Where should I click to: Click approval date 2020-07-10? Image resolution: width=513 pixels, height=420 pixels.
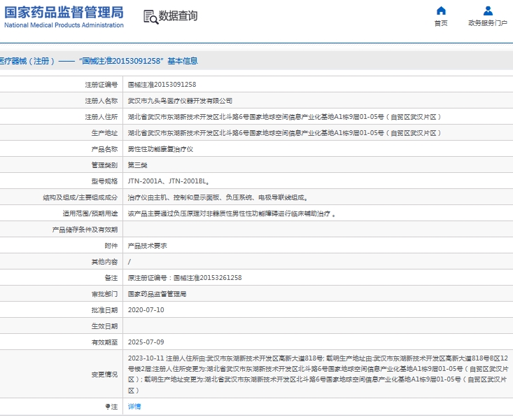[146, 309]
